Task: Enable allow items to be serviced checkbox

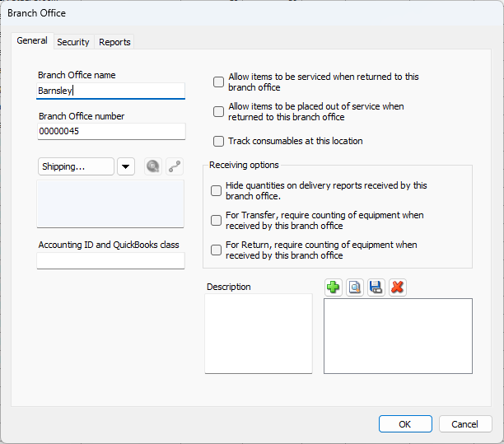Action: [218, 82]
